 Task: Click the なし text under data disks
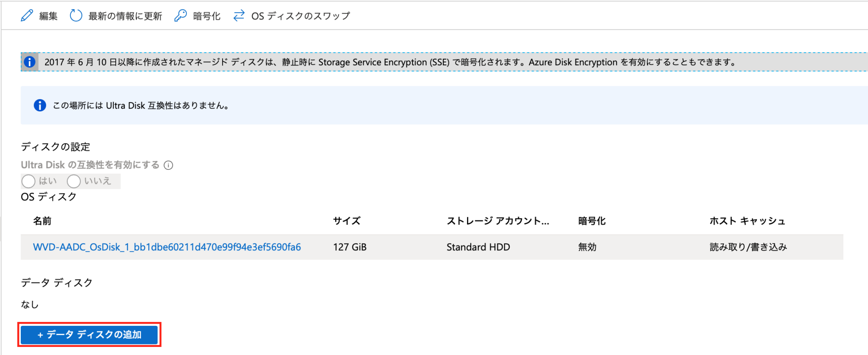tap(30, 304)
